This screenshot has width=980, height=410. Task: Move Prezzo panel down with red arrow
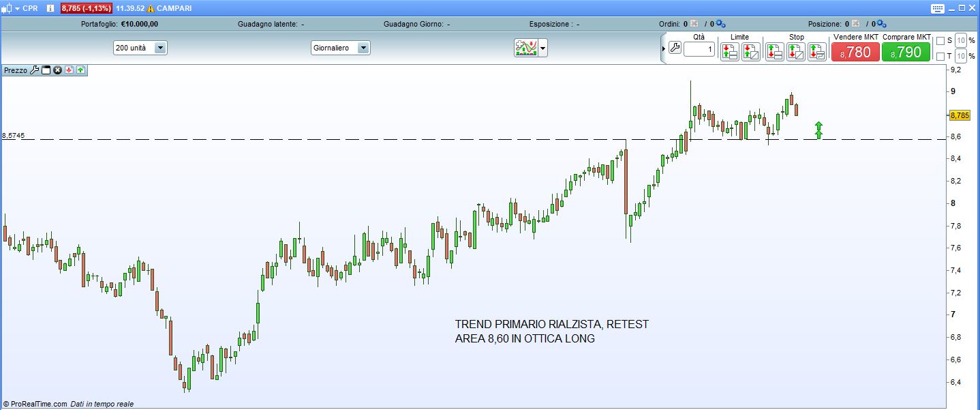tap(69, 70)
